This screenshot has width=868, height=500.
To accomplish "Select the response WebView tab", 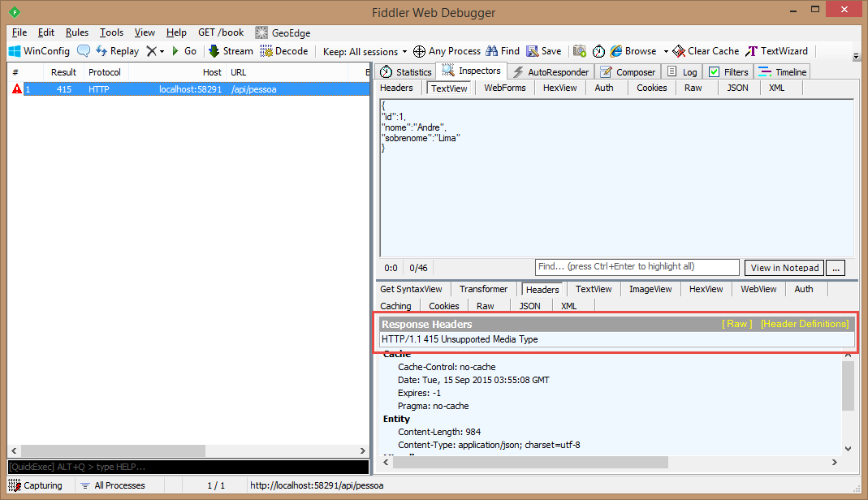I will (x=758, y=289).
